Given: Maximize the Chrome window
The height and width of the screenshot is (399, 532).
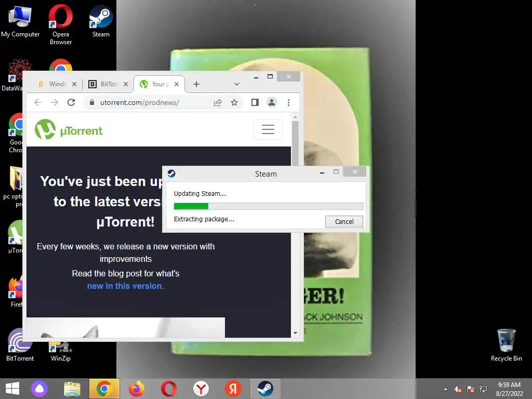Looking at the screenshot, I should tap(270, 77).
